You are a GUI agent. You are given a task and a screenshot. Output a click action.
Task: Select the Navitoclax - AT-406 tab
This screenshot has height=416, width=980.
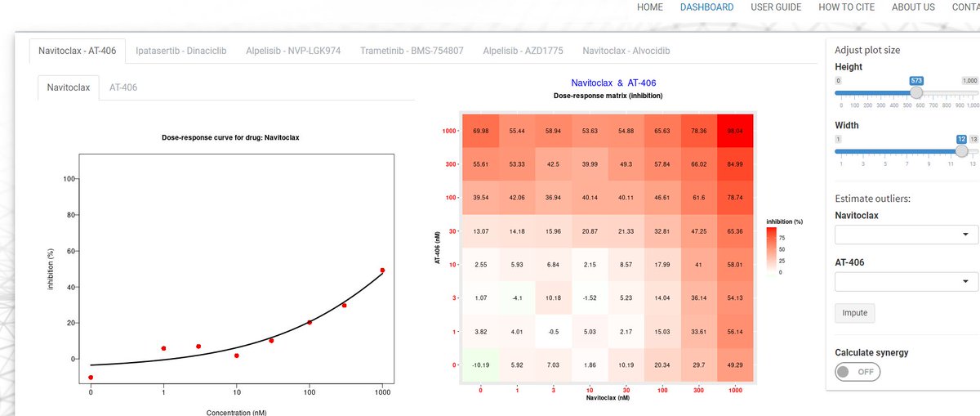tap(78, 51)
